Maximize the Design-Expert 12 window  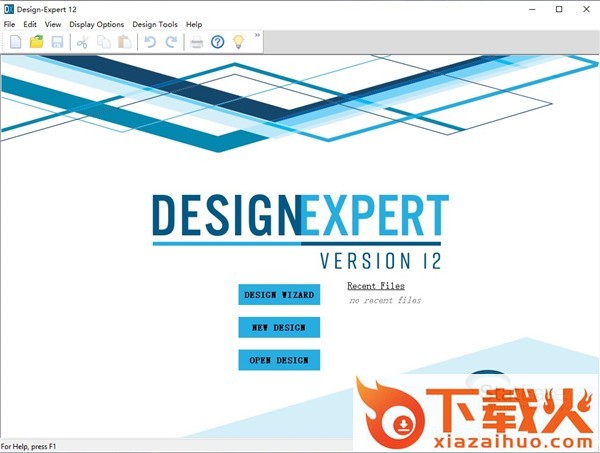(x=559, y=9)
